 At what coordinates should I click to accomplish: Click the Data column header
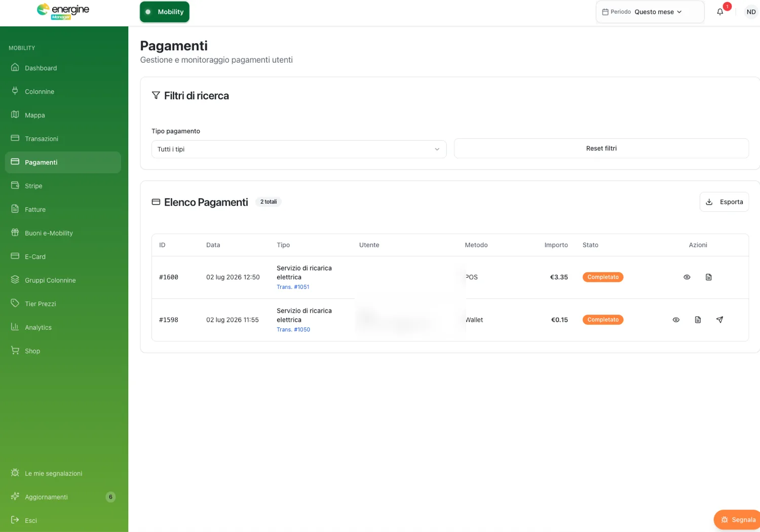point(213,245)
